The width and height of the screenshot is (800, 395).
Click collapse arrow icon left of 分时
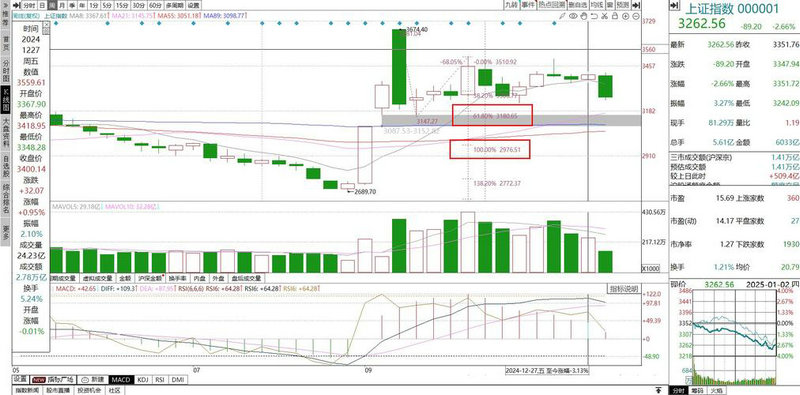pyautogui.click(x=16, y=5)
